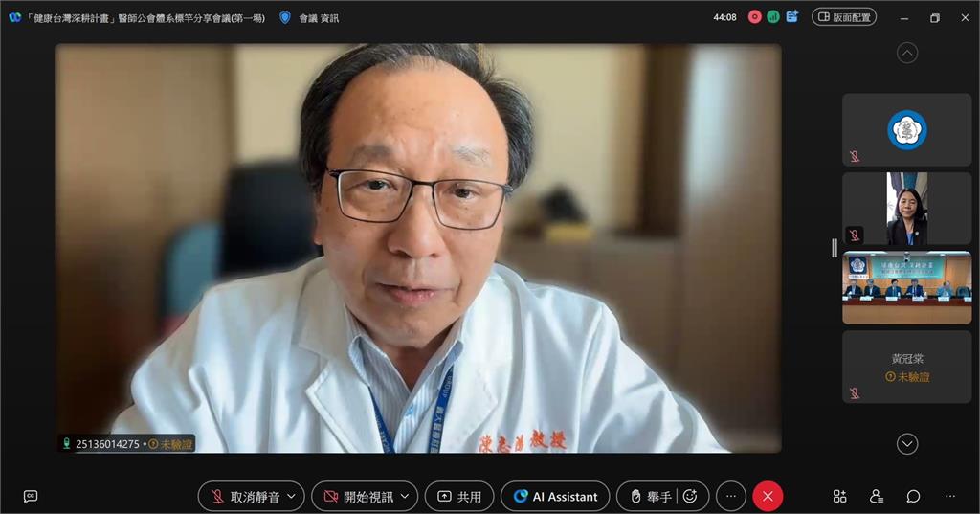
Task: Open meeting info (會議 資訊)
Action: (319, 18)
